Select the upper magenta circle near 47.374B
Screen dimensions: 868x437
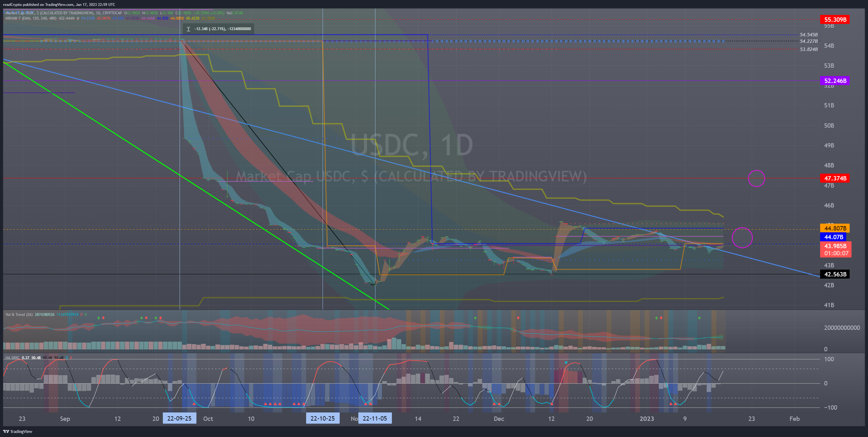click(x=756, y=179)
